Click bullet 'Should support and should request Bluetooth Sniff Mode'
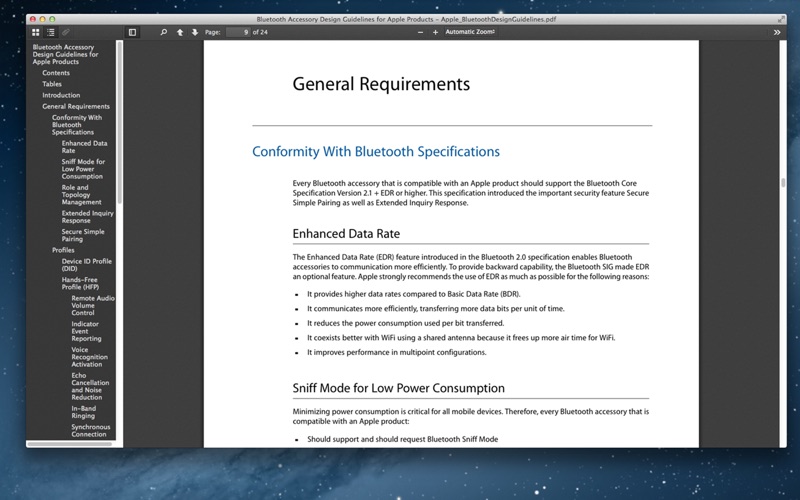The height and width of the screenshot is (500, 800). coord(402,439)
